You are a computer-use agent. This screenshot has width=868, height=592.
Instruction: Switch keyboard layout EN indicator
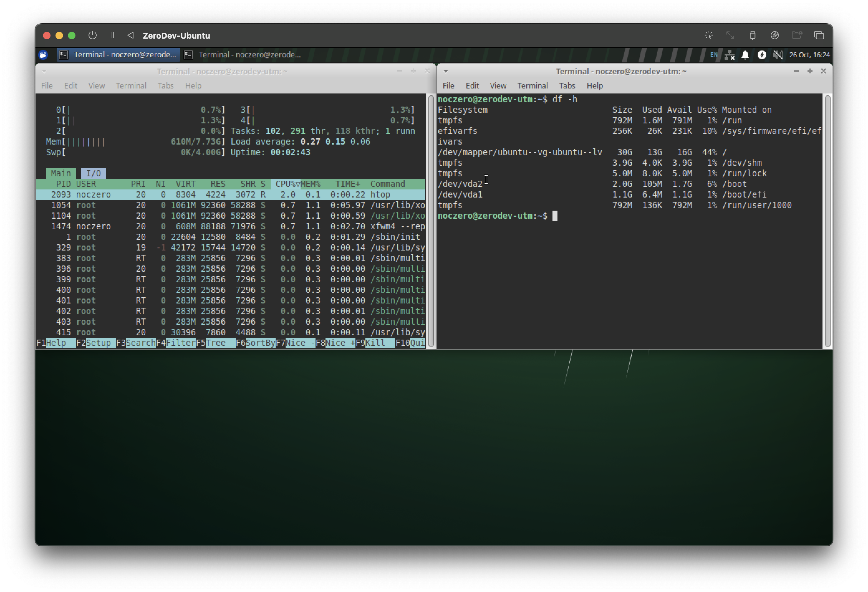pos(713,55)
